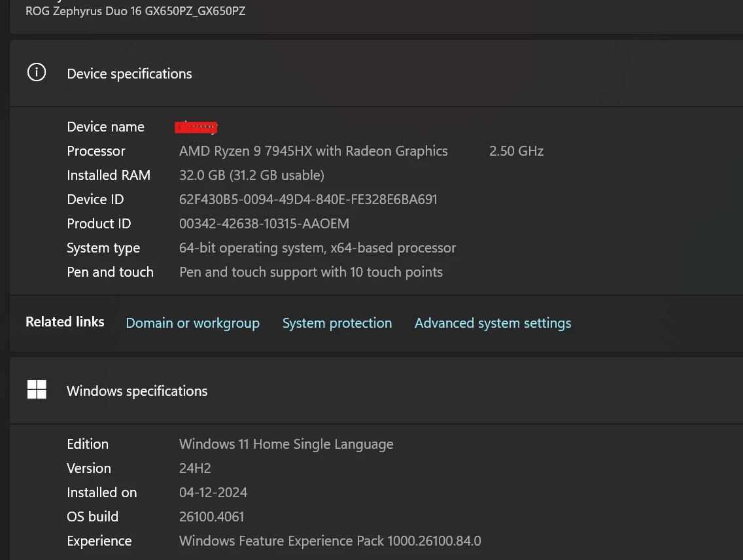This screenshot has height=560, width=743.
Task: Click the Experience label
Action: (x=99, y=540)
